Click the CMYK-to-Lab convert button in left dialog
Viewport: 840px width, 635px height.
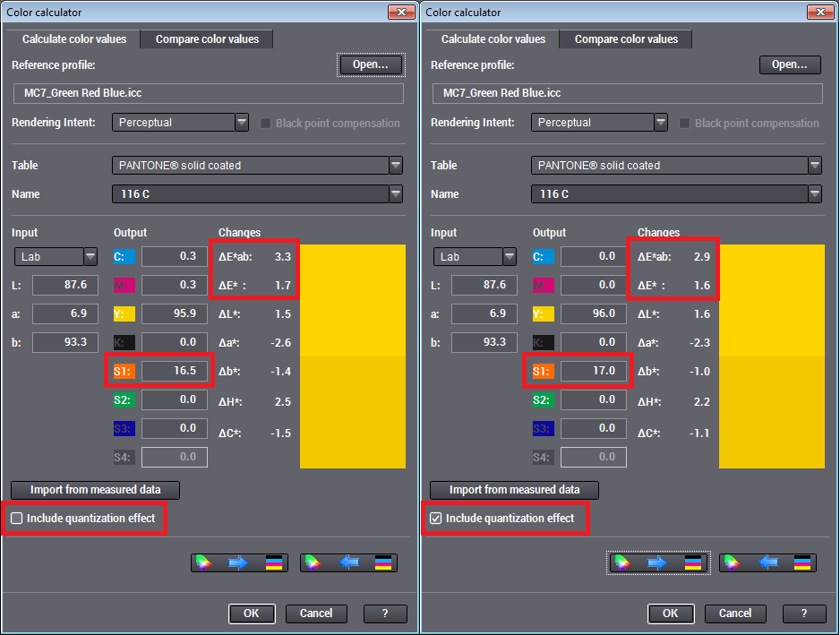coord(348,562)
